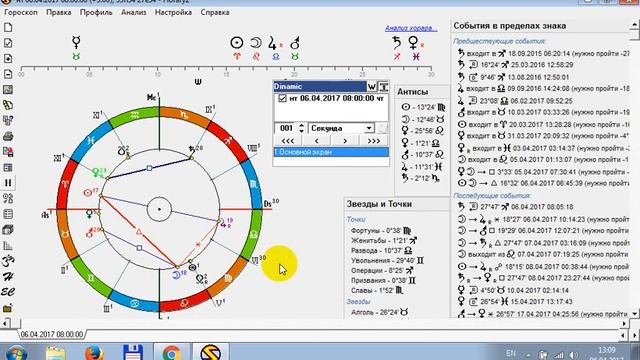The image size is (640, 360).
Task: Open the Справка menu
Action: [215, 12]
